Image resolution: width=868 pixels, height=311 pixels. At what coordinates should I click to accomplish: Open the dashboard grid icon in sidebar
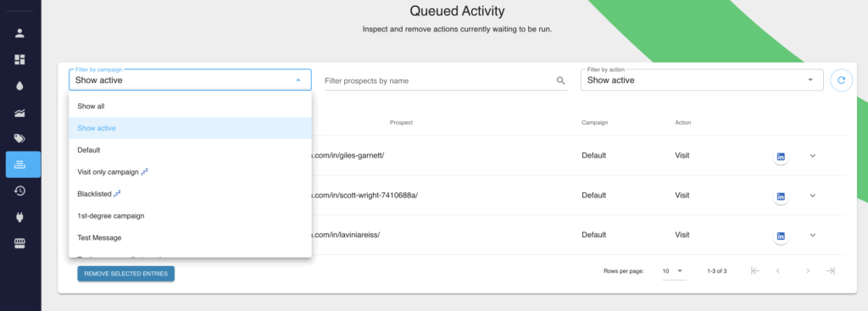(x=20, y=59)
